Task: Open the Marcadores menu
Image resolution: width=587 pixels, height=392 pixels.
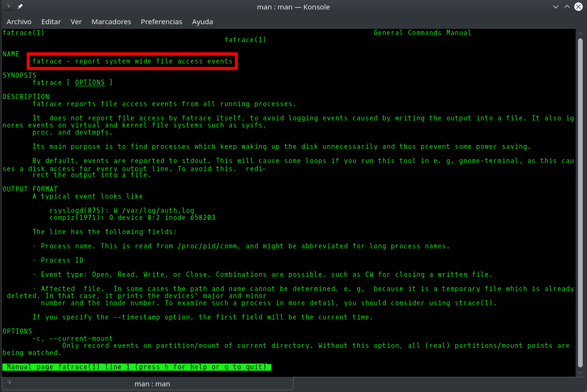Action: point(111,22)
